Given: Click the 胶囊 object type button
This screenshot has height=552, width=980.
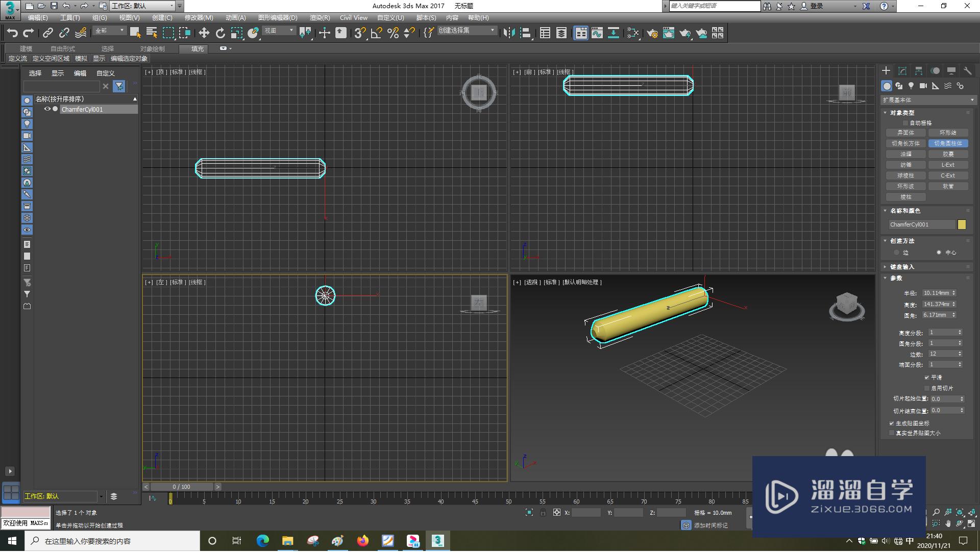Looking at the screenshot, I should pyautogui.click(x=948, y=154).
